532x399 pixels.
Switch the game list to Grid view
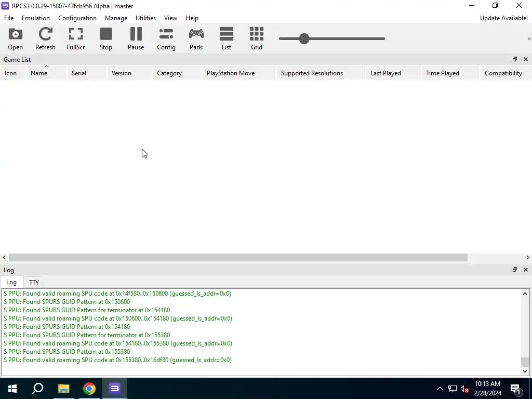point(257,38)
